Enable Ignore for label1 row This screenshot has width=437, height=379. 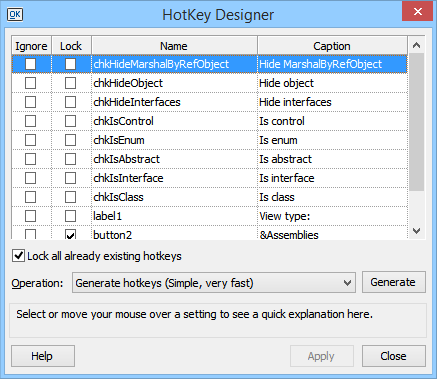[30, 216]
